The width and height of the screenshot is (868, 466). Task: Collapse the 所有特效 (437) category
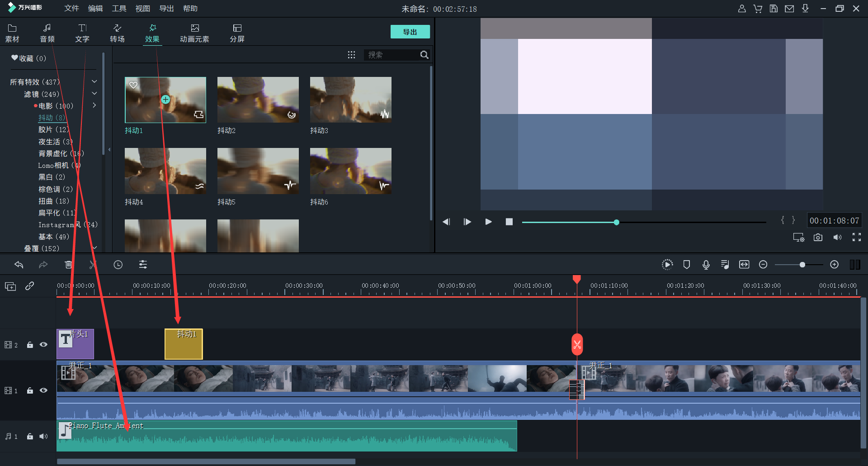pyautogui.click(x=94, y=82)
